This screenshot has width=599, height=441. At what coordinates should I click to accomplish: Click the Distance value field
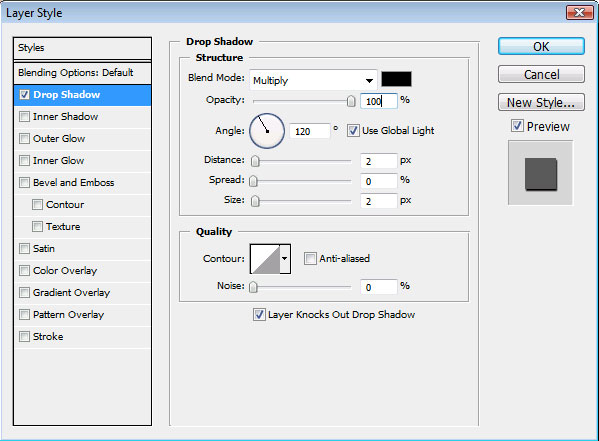[379, 161]
